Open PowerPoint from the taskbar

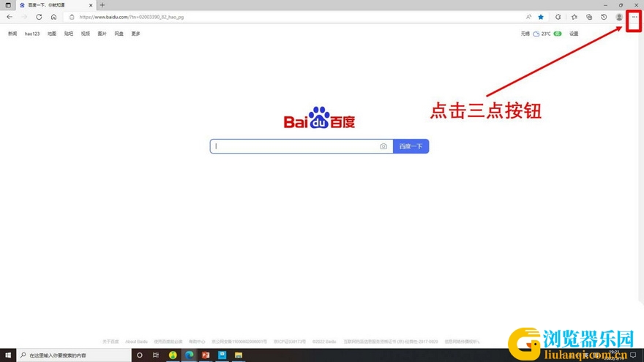point(206,355)
